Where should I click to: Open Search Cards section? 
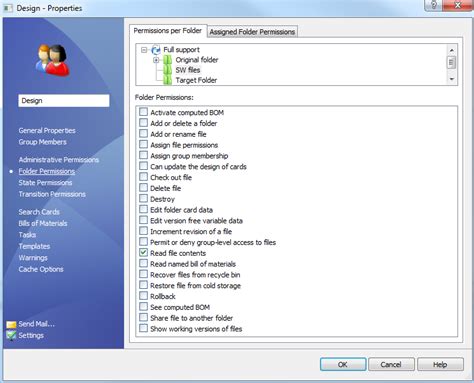[x=39, y=212]
